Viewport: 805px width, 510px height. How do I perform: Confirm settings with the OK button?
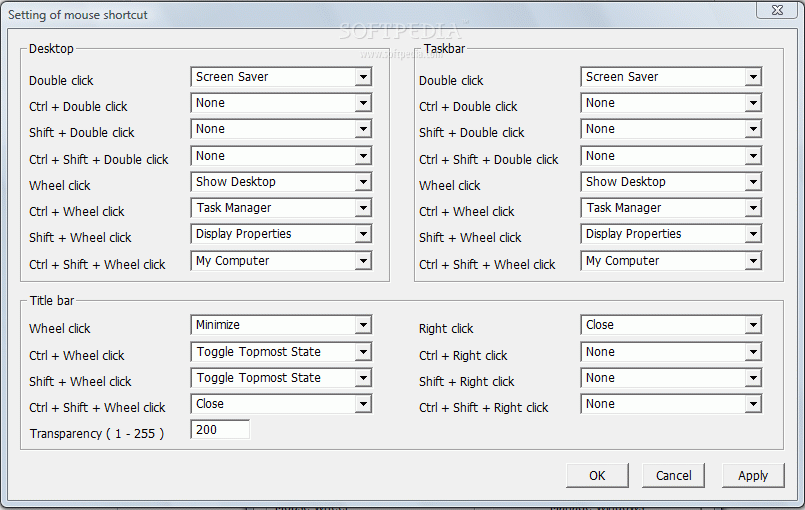click(x=597, y=476)
